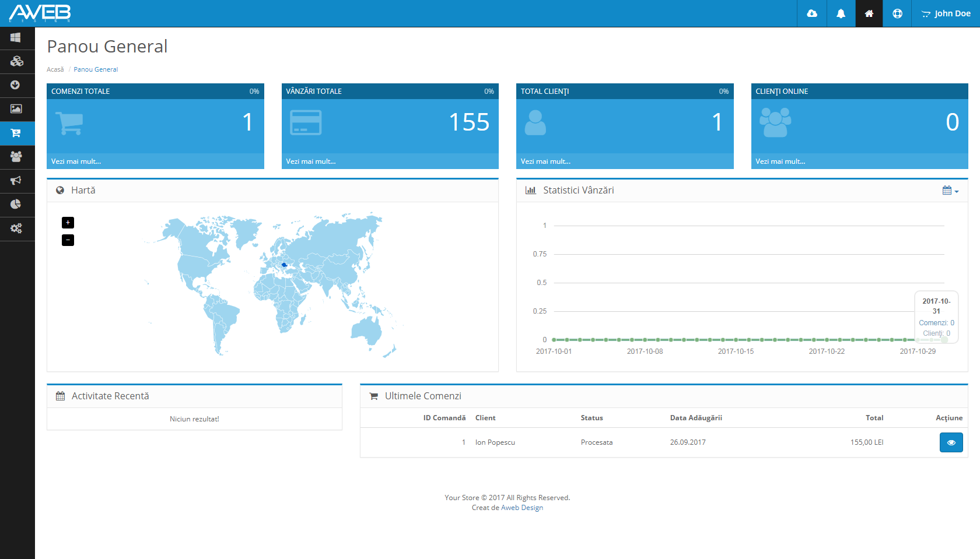
Task: Open the Customers section (people icon)
Action: [16, 157]
